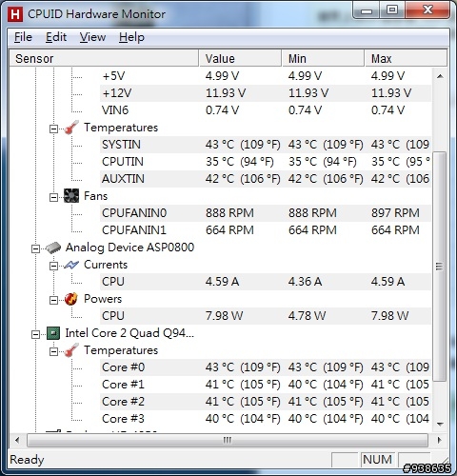Click the Ready status bar text
The width and height of the screenshot is (457, 476).
point(27,460)
